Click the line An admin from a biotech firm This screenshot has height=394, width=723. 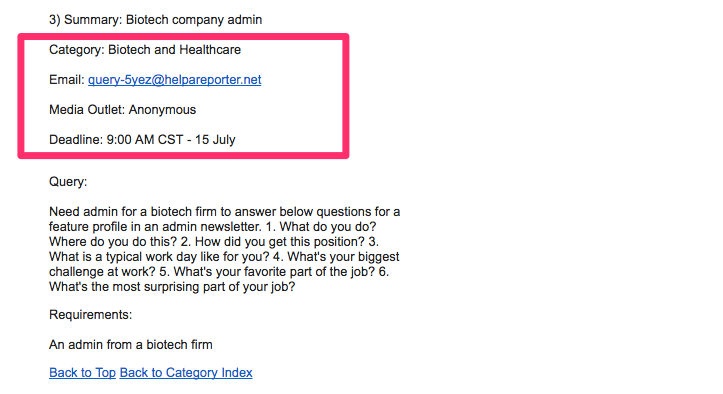click(x=131, y=345)
